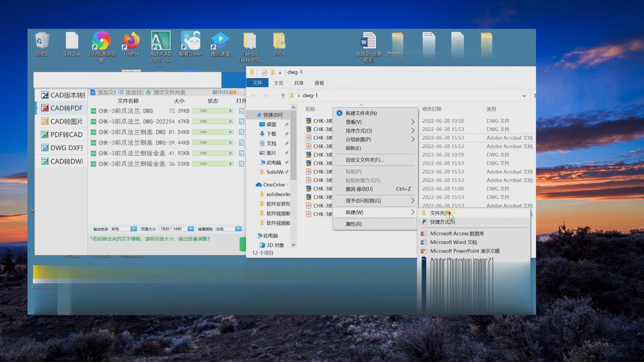Click the properties checkmark in the Explorer title bar
The image size is (644, 362).
264,72
